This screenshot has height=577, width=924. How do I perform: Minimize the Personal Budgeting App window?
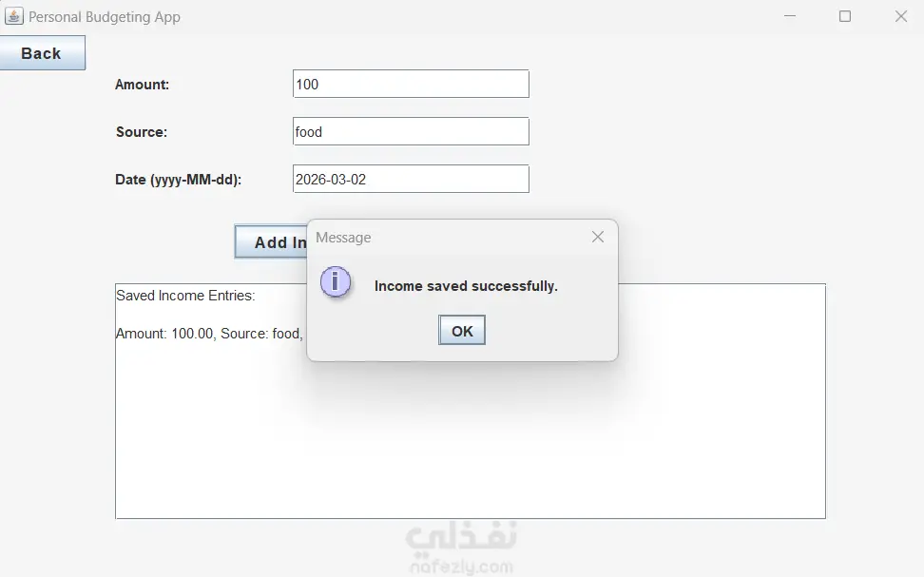coord(790,16)
